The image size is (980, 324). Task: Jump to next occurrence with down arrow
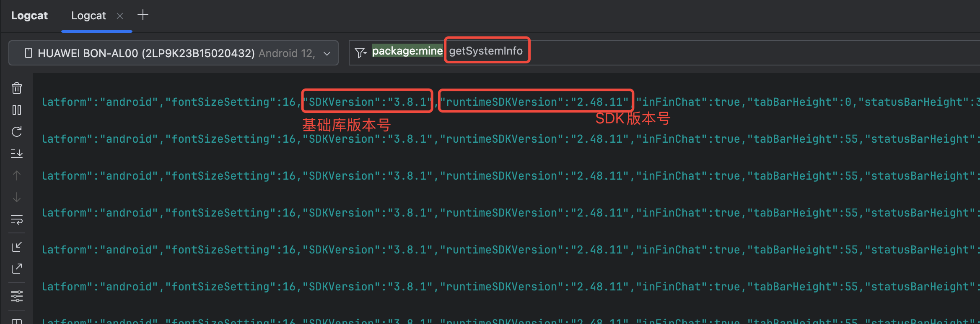(x=17, y=197)
